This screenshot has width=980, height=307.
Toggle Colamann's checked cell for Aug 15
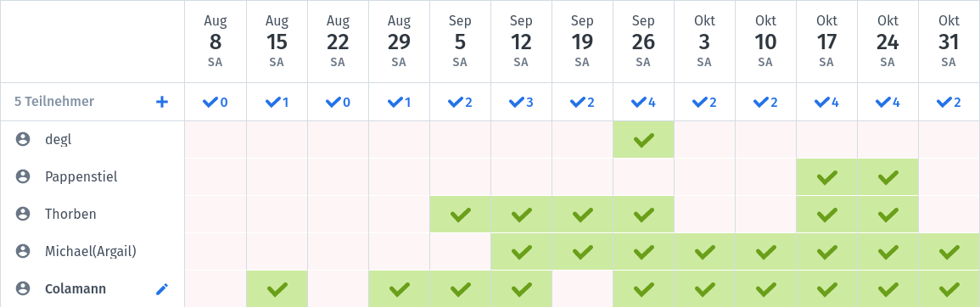pos(277,289)
